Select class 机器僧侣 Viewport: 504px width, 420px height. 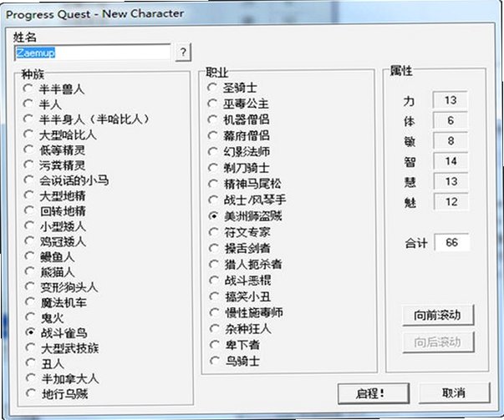[239, 119]
